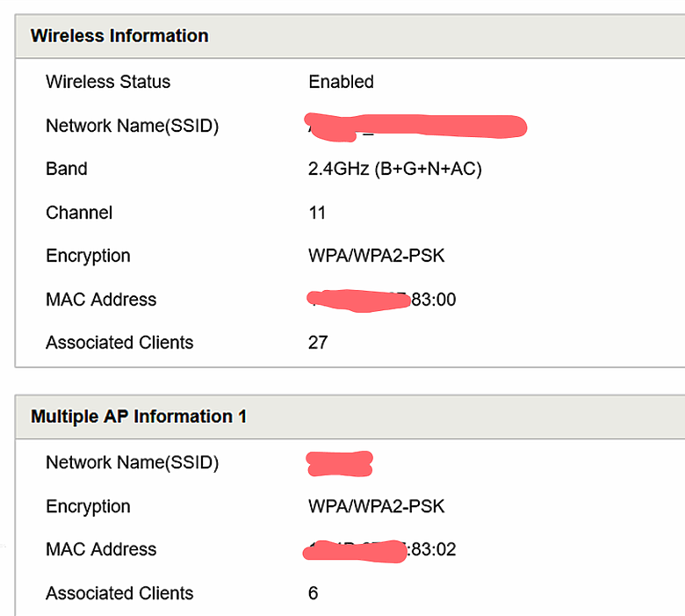The image size is (685, 616).
Task: Click WPA/WPA2-PSK value in Multiple AP section
Action: pyautogui.click(x=376, y=506)
